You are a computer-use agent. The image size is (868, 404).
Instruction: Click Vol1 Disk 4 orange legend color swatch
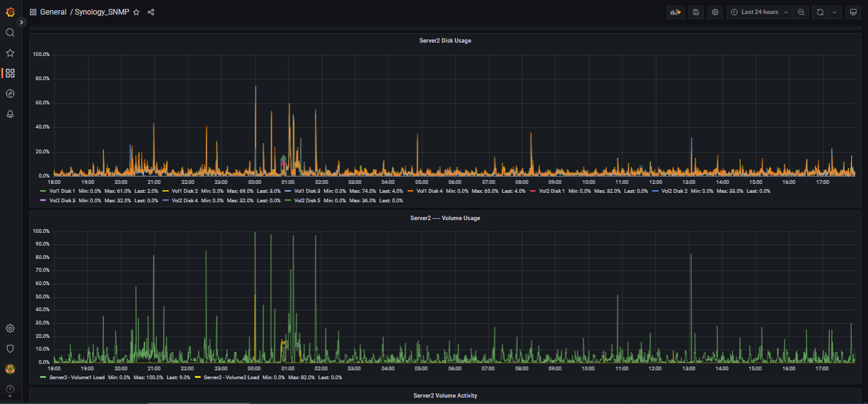click(x=410, y=191)
